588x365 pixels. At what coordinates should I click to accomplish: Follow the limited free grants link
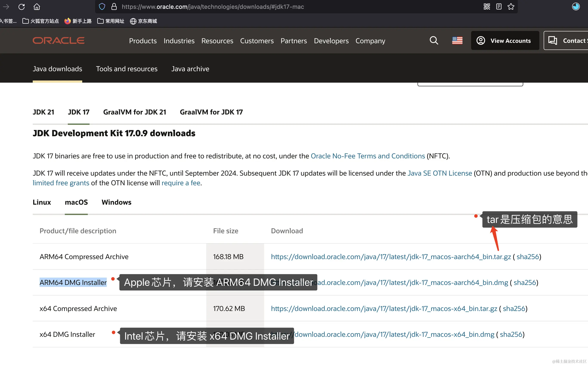click(61, 183)
